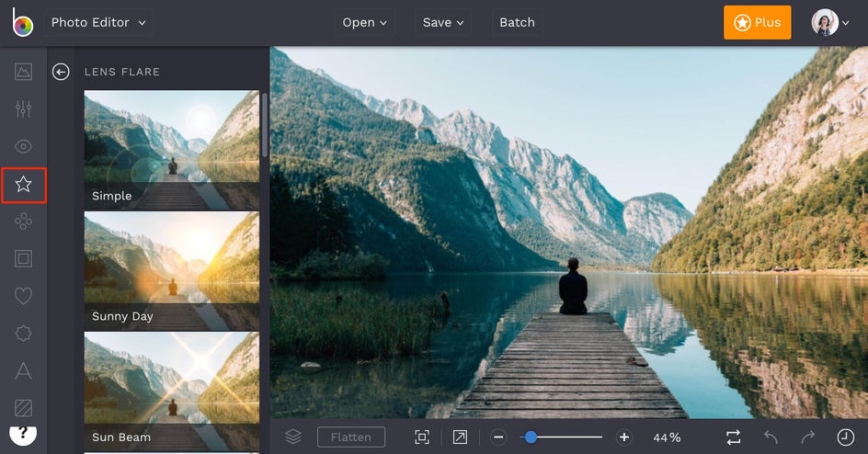Click the Flatten button
This screenshot has height=454, width=868.
point(351,437)
